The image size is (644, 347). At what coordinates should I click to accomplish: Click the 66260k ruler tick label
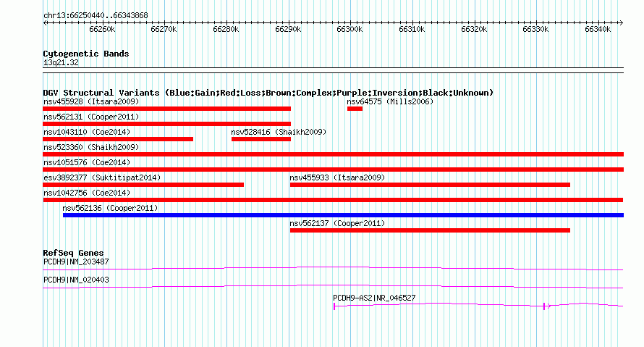pos(102,30)
